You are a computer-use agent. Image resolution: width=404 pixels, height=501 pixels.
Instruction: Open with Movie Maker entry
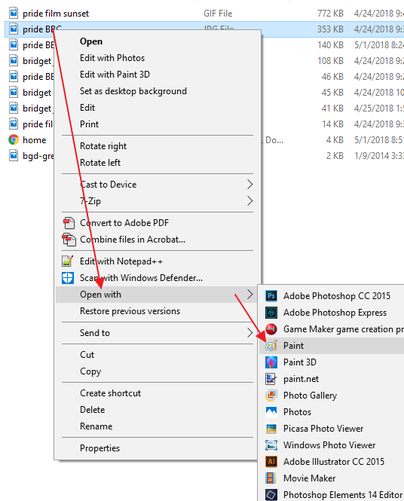click(x=309, y=478)
